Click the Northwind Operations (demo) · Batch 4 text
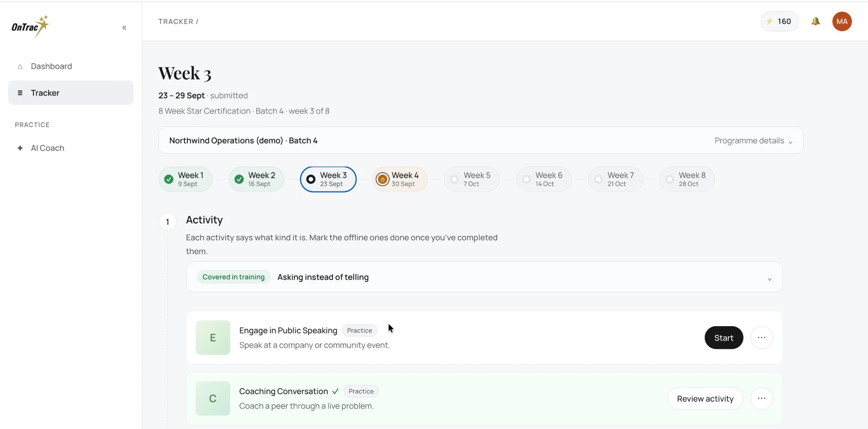 243,141
